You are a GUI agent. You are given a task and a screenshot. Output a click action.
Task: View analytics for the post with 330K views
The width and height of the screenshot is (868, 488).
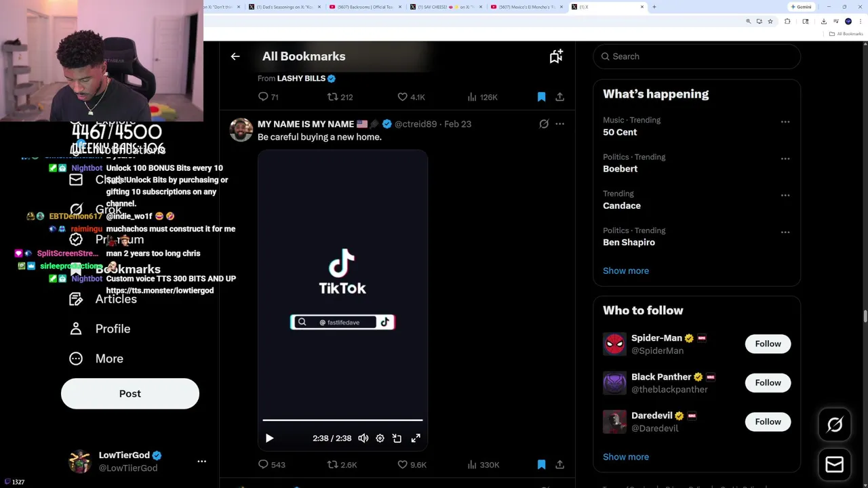tap(483, 464)
